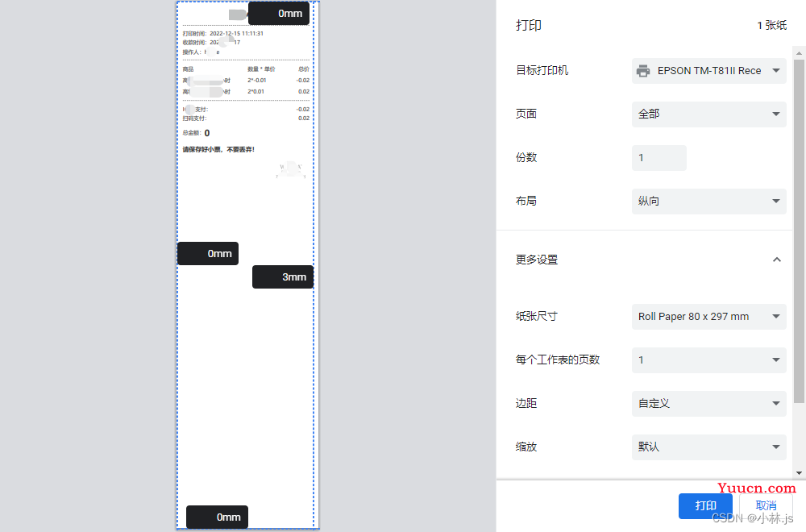Click the settings panel scrollbar thumb

pyautogui.click(x=799, y=231)
